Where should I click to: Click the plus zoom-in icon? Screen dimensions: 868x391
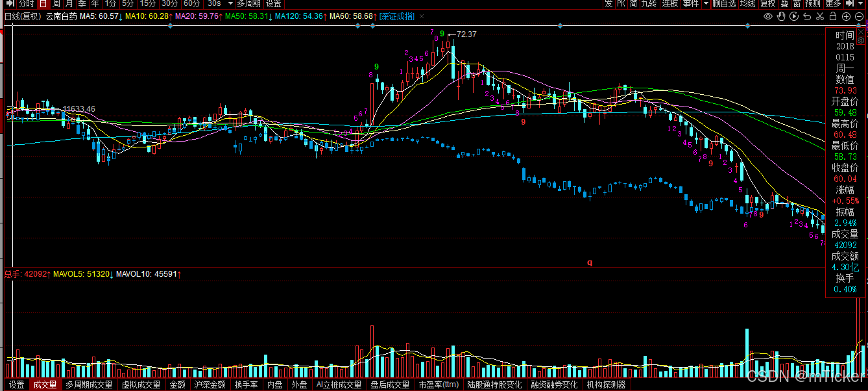847,16
